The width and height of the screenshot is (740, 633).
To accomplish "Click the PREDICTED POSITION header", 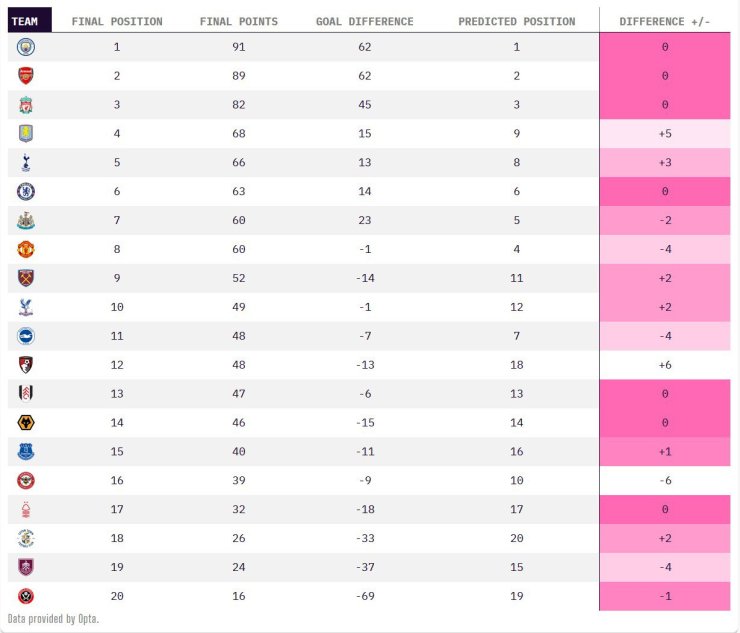I will pos(517,22).
